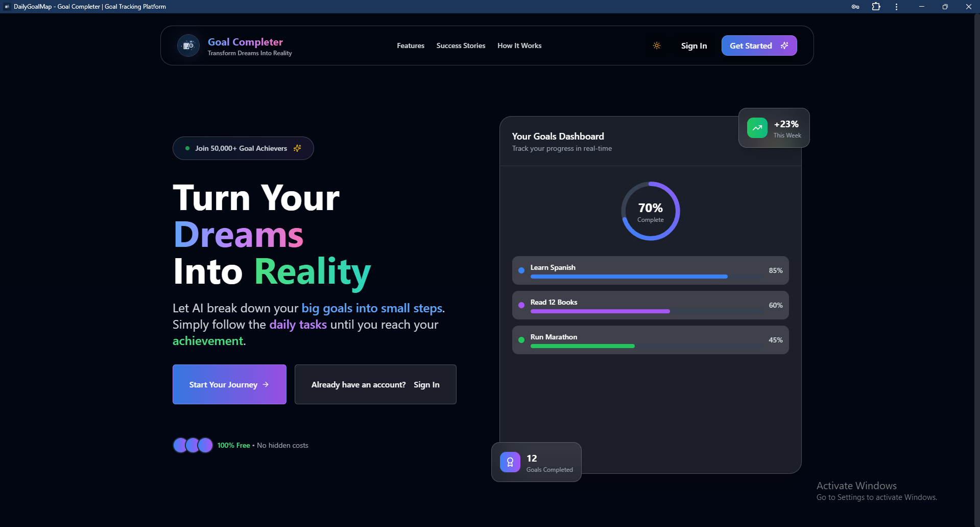Click the Learn Spanish progress bar
Viewport: 980px width, 527px height.
[646, 277]
